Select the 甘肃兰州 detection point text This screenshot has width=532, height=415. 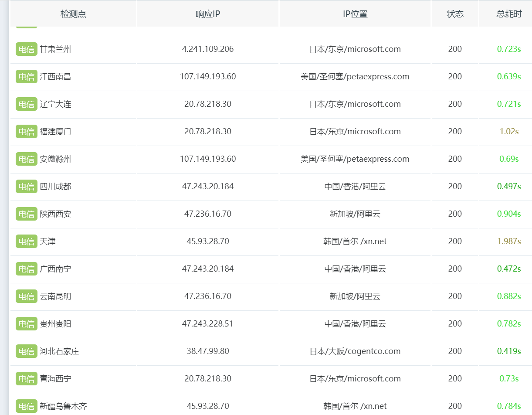pos(55,49)
